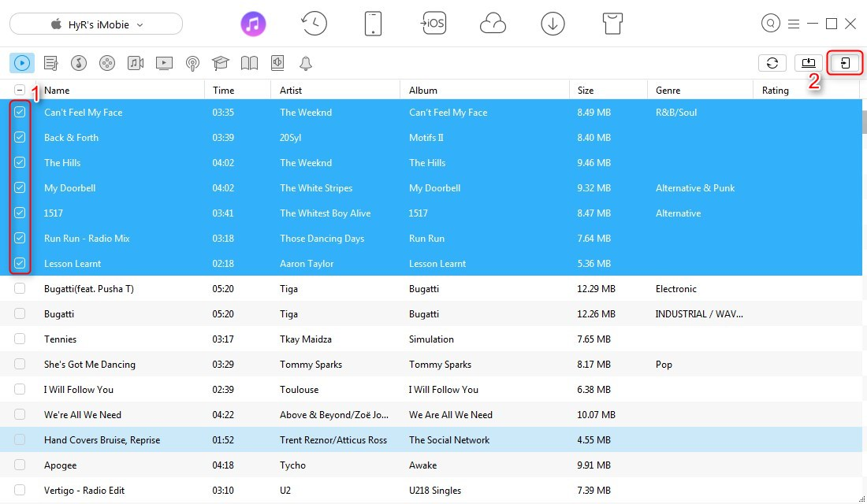This screenshot has width=867, height=504.
Task: Open the purple audio manager icon
Action: click(x=253, y=24)
